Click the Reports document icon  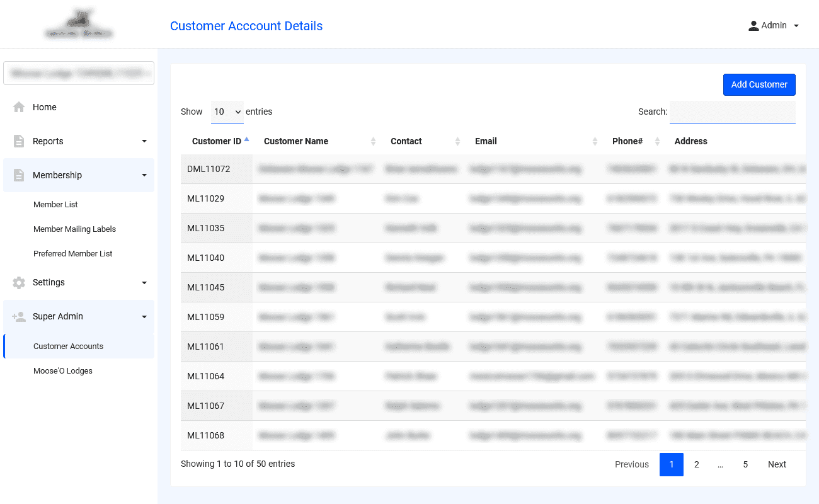[19, 141]
